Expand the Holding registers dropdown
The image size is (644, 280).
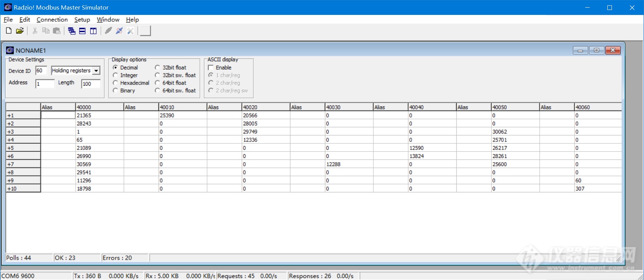pyautogui.click(x=96, y=71)
